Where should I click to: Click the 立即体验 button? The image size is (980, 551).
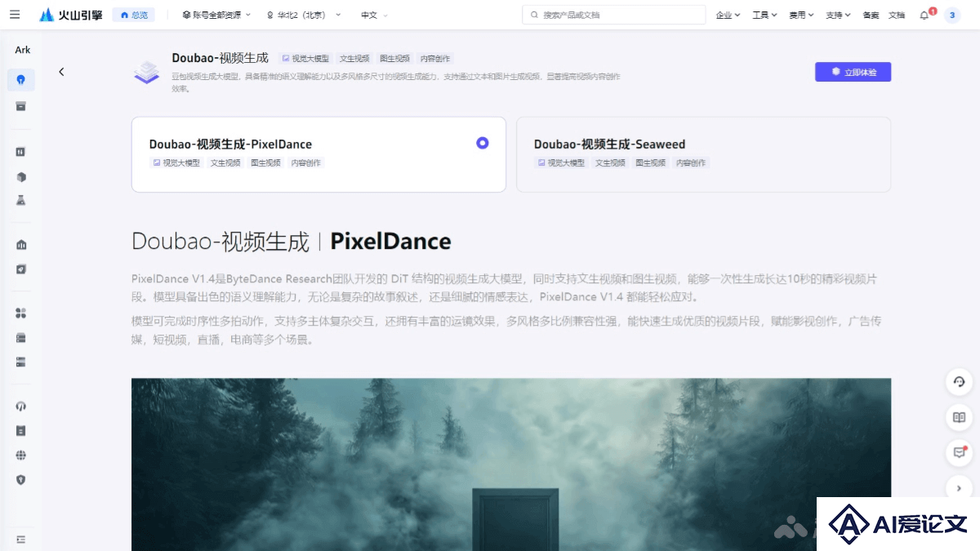coord(853,72)
